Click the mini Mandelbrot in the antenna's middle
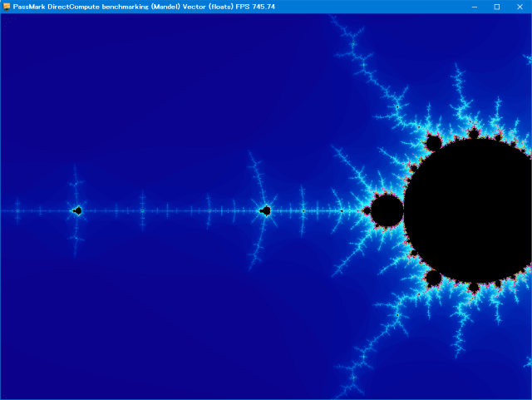532x400 pixels. pos(265,211)
